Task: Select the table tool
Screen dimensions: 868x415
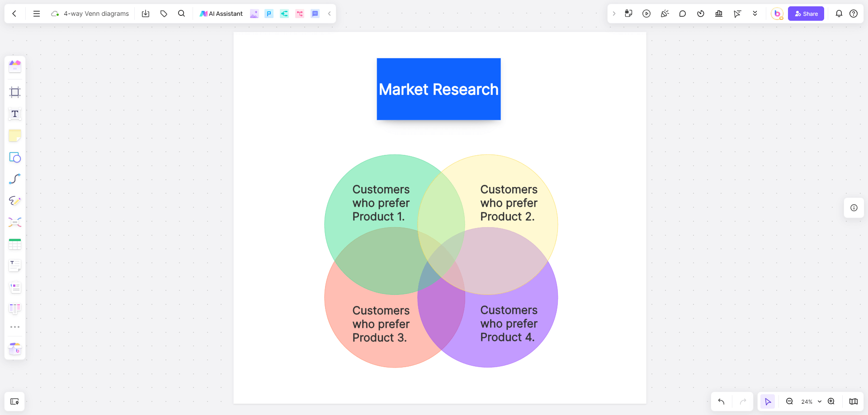Action: 15,244
